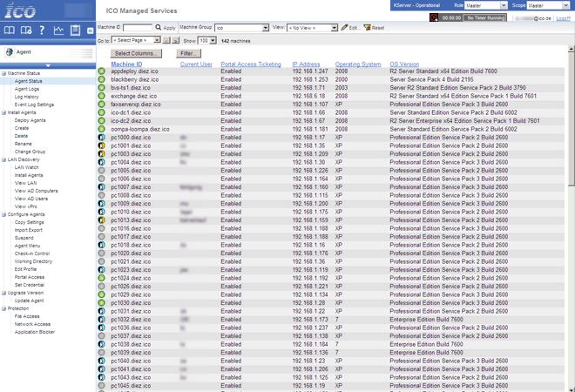Click the Select Columns button
This screenshot has width=575, height=392.
click(136, 53)
